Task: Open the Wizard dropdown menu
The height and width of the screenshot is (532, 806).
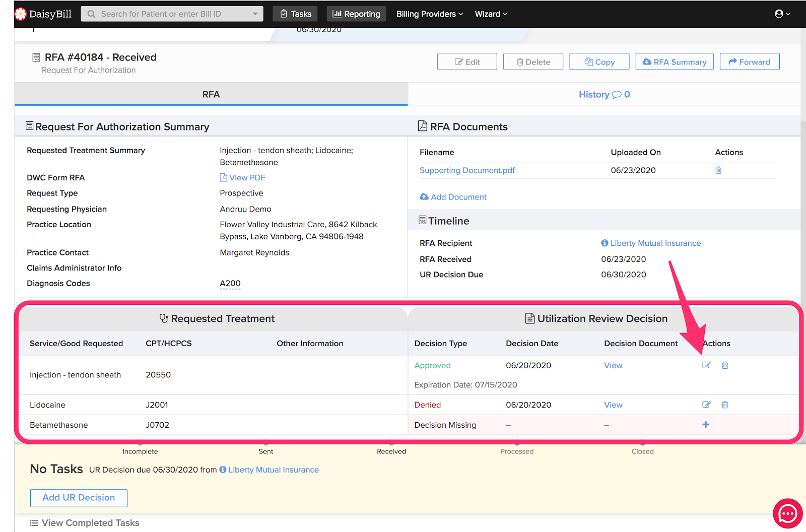Action: coord(491,14)
